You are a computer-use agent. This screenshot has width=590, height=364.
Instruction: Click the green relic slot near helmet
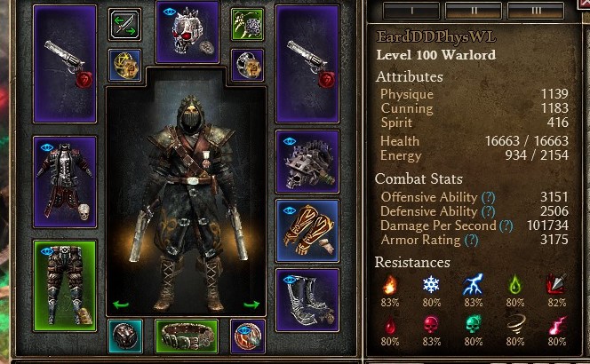click(x=247, y=25)
